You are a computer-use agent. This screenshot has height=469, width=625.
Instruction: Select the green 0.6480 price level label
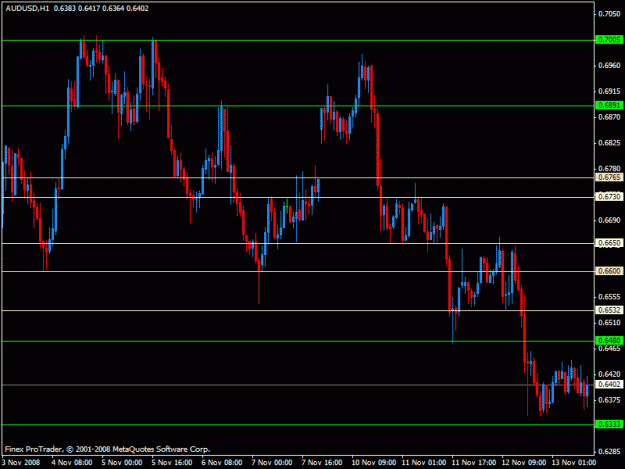(609, 341)
